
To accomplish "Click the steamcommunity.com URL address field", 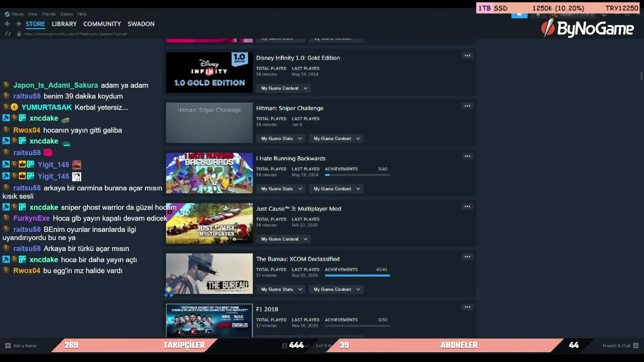I will coord(75,34).
